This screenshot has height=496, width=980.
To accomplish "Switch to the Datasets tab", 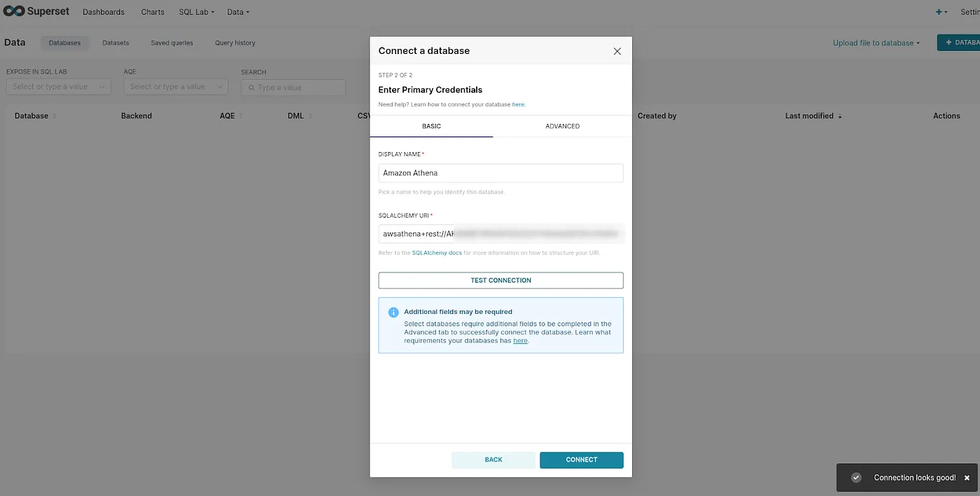I will 115,43.
